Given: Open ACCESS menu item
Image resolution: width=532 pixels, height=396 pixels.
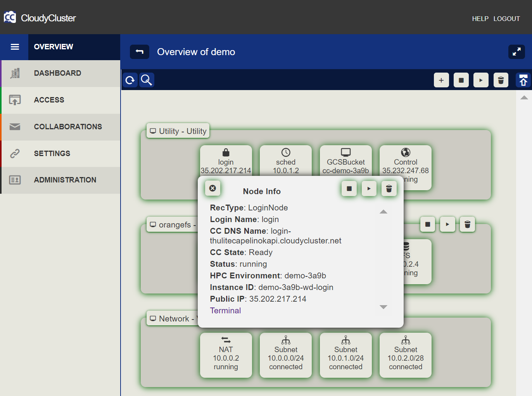Looking at the screenshot, I should pos(49,100).
